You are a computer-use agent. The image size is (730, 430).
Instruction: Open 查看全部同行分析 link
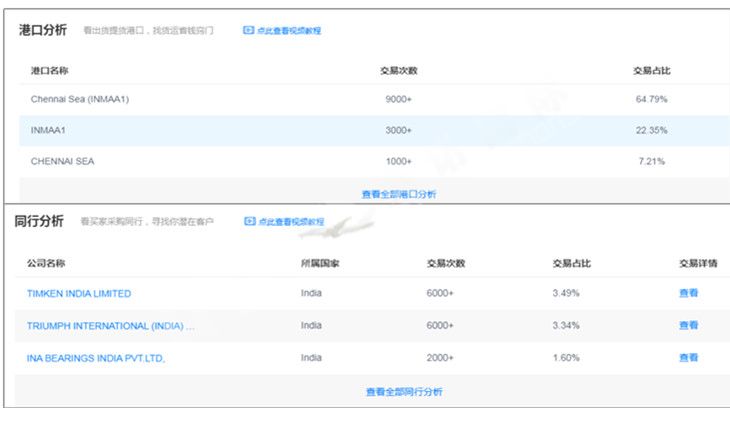[x=404, y=392]
